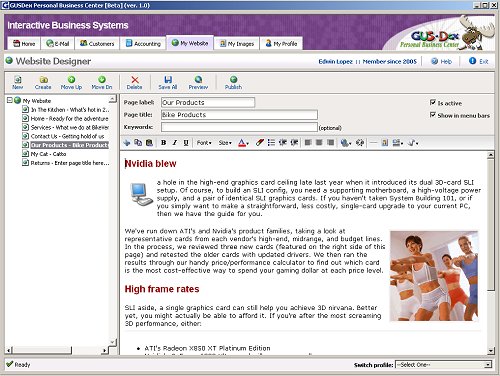Open the insert hyperlink globe dropdown
500x376 pixels.
[346, 143]
